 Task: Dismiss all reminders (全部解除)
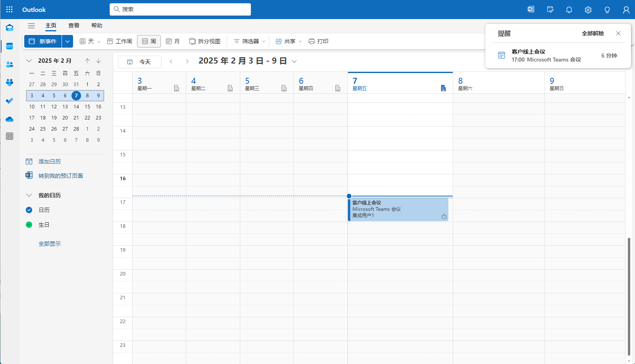(593, 33)
